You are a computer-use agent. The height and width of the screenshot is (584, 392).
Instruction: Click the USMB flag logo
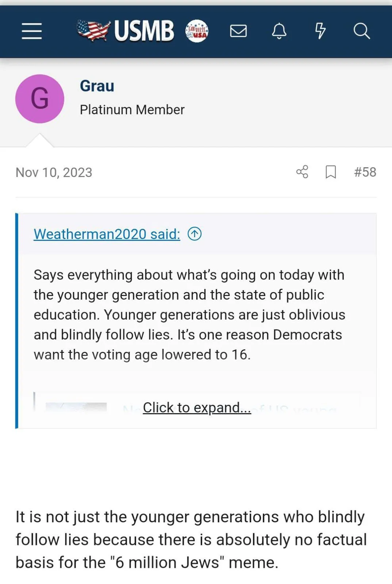[126, 31]
